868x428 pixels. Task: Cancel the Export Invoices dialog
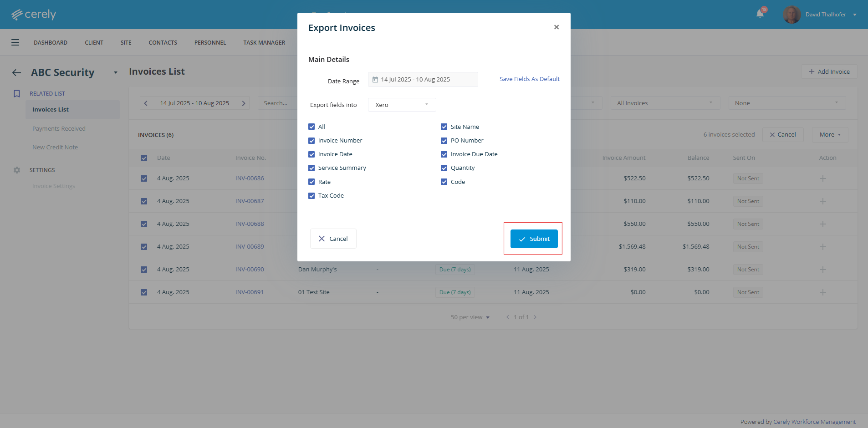point(333,239)
